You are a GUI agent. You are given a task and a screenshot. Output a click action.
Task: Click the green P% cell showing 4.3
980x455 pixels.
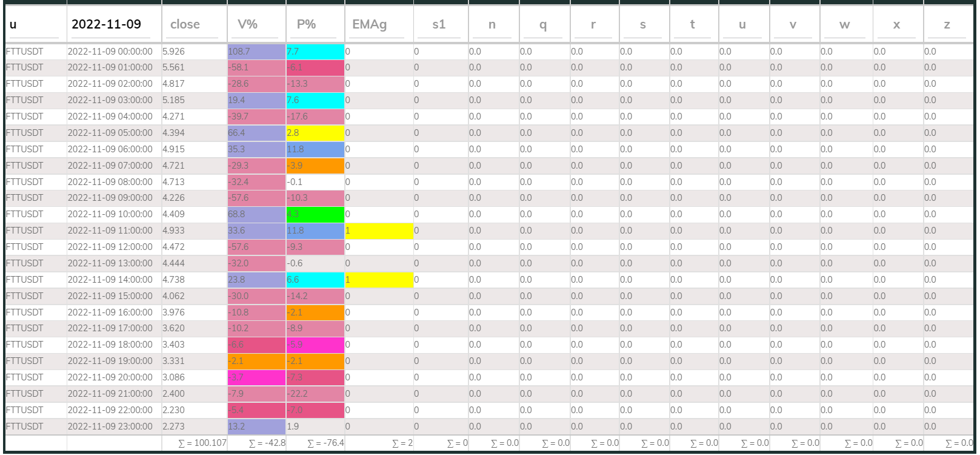(315, 214)
